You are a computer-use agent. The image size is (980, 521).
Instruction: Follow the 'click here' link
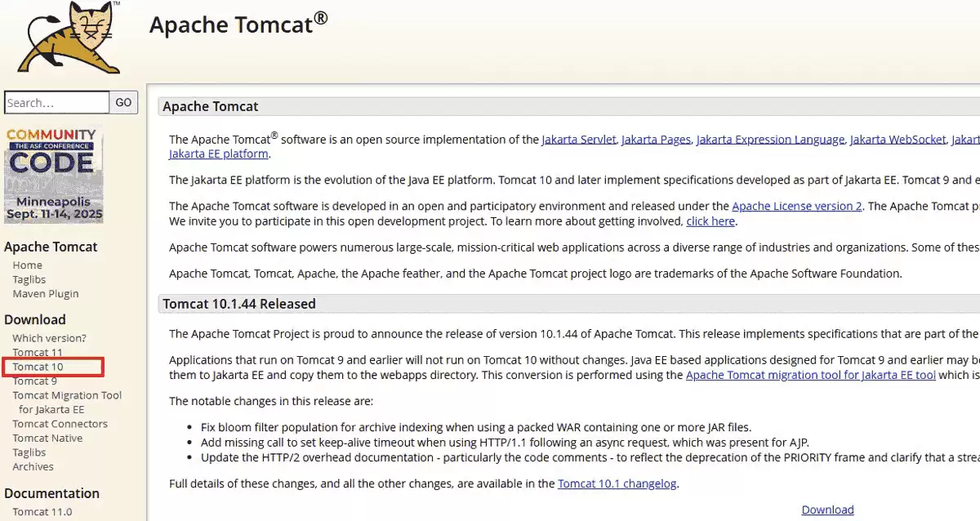tap(710, 220)
